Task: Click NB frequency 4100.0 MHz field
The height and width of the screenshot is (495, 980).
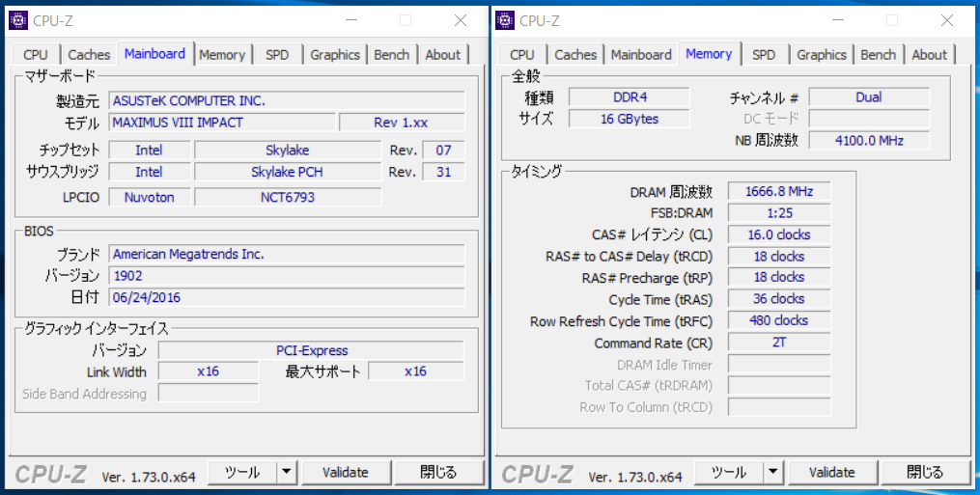Action: tap(869, 141)
